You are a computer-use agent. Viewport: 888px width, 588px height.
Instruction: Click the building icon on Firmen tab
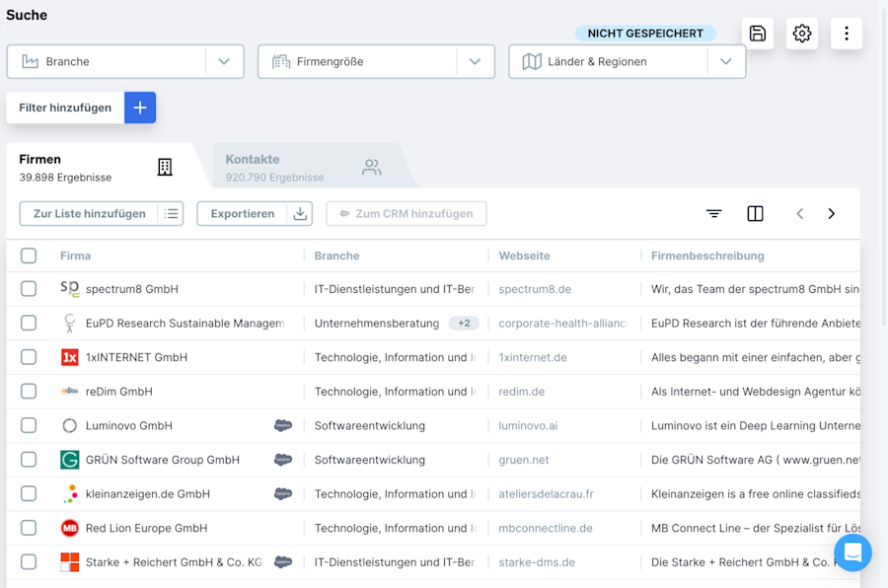pyautogui.click(x=165, y=167)
